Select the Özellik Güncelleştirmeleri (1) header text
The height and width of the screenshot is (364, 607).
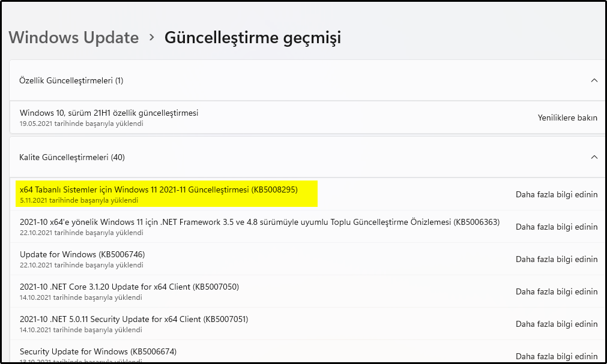[x=71, y=80]
